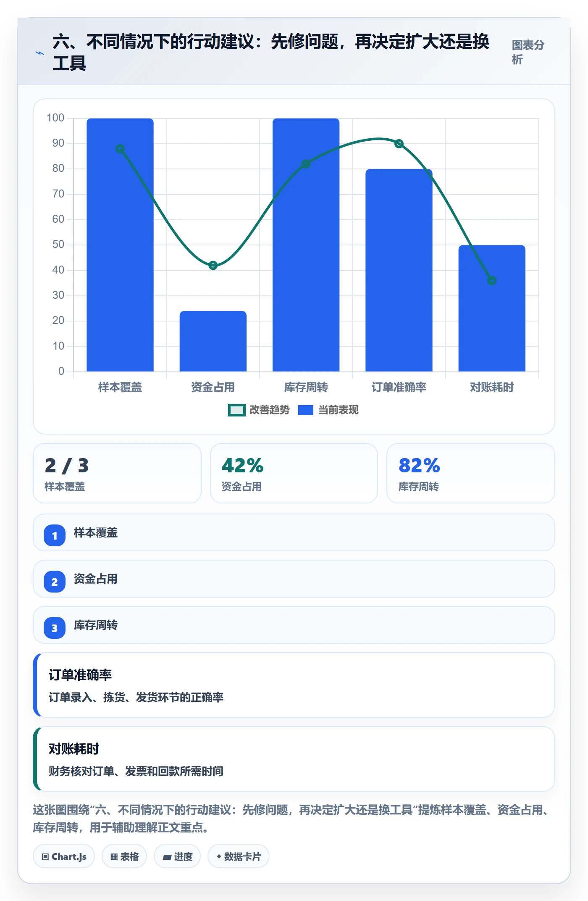Click the 订单录入、拣货、发货环节的正确率 description

pos(136,698)
